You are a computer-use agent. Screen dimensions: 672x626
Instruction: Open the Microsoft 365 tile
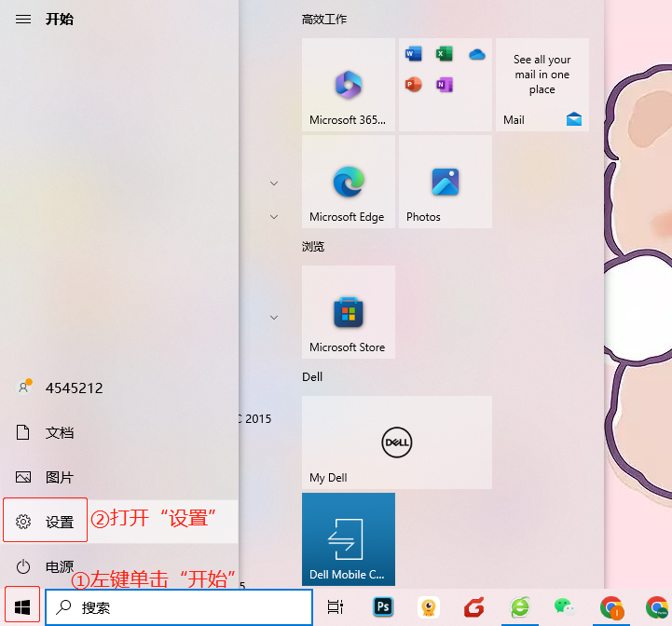tap(349, 85)
